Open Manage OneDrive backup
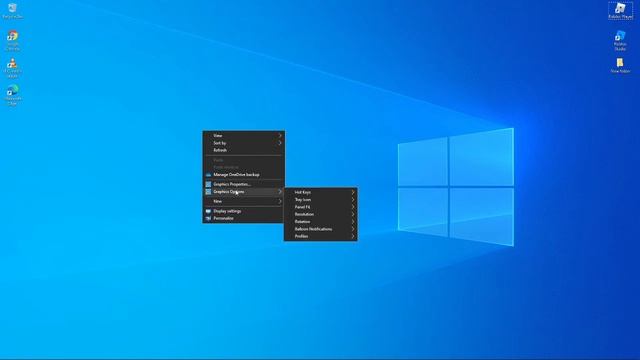The width and height of the screenshot is (640, 360). point(244,175)
